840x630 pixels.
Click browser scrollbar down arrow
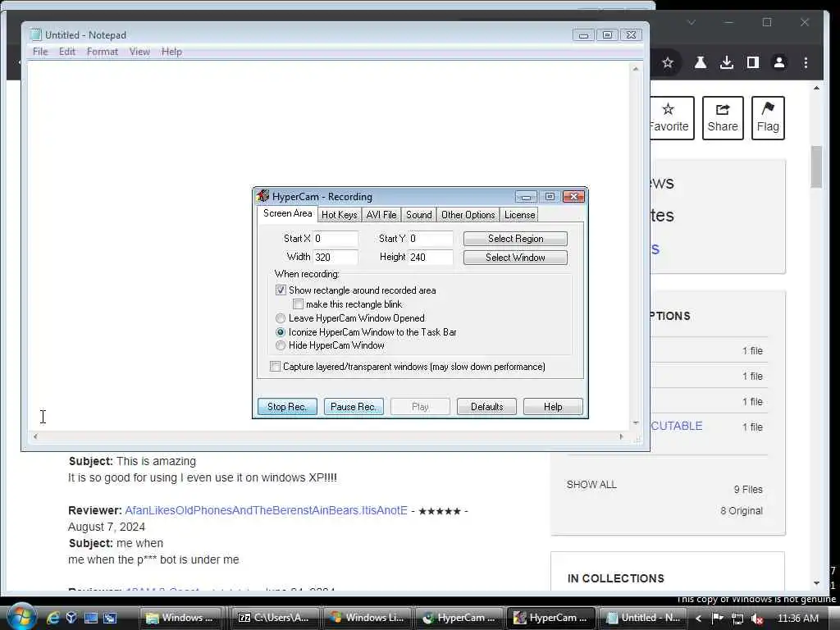pyautogui.click(x=816, y=583)
